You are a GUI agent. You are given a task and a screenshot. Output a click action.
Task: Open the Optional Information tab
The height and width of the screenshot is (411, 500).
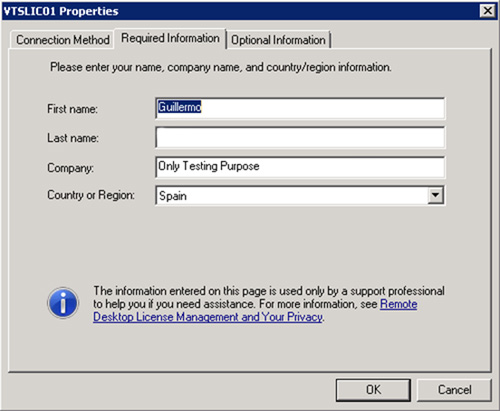point(278,40)
